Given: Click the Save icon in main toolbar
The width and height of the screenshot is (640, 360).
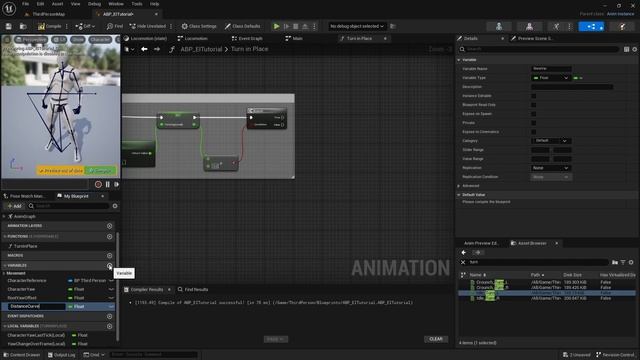Looking at the screenshot, I should point(9,26).
